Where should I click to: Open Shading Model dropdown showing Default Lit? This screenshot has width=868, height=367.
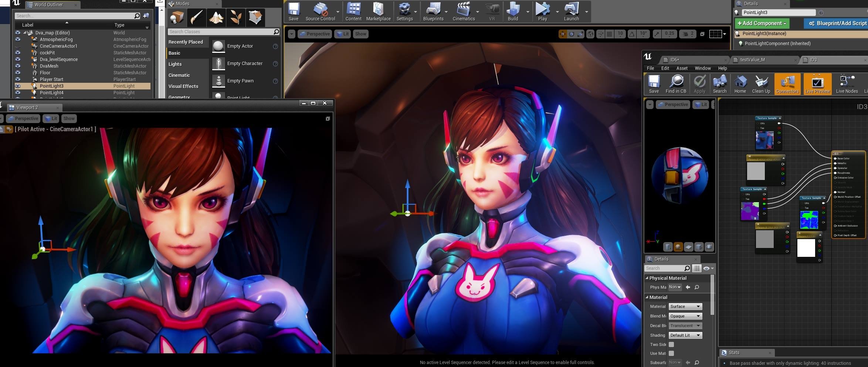coord(685,335)
